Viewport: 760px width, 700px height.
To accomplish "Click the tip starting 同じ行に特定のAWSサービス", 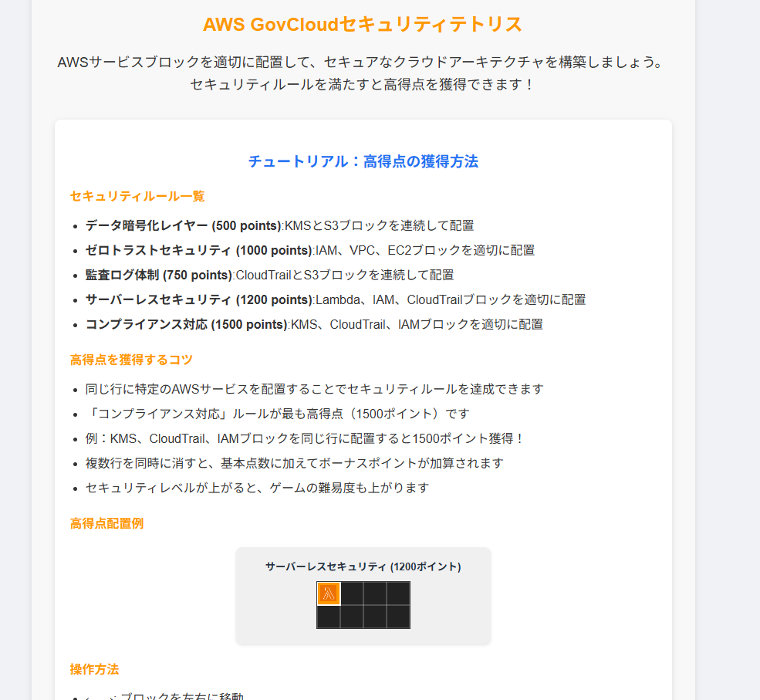I will [x=315, y=389].
